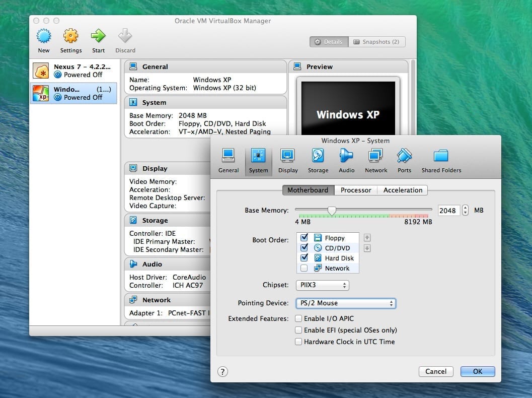
Task: Switch to the Processor tab
Action: [356, 190]
